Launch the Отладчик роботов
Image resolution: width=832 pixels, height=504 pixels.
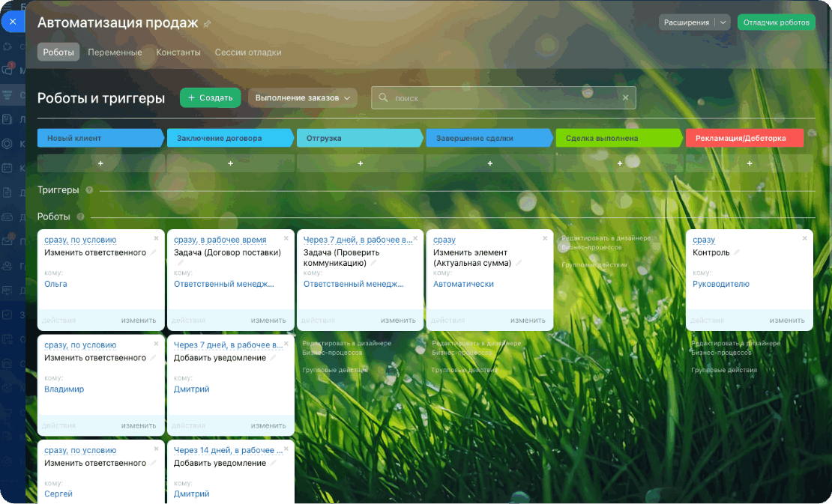777,22
